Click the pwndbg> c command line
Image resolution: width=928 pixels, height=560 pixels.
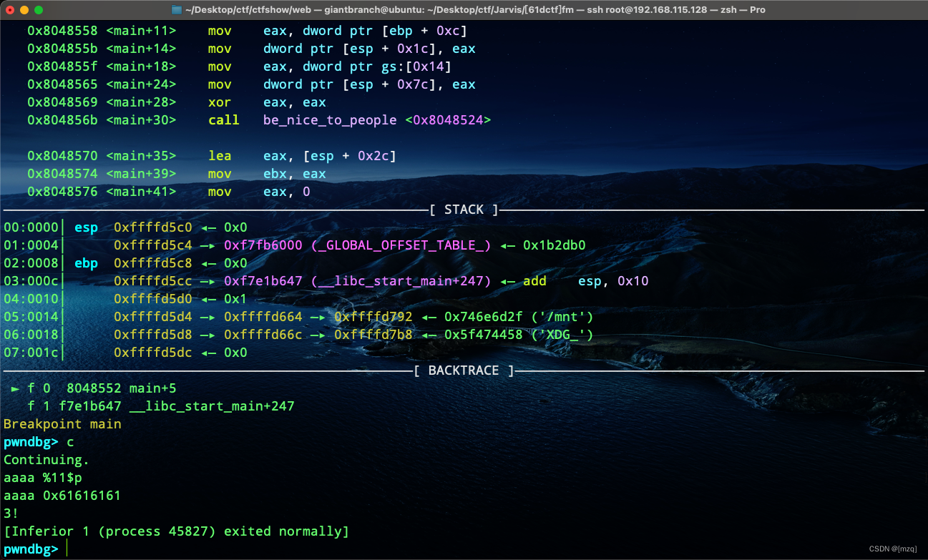tap(39, 442)
